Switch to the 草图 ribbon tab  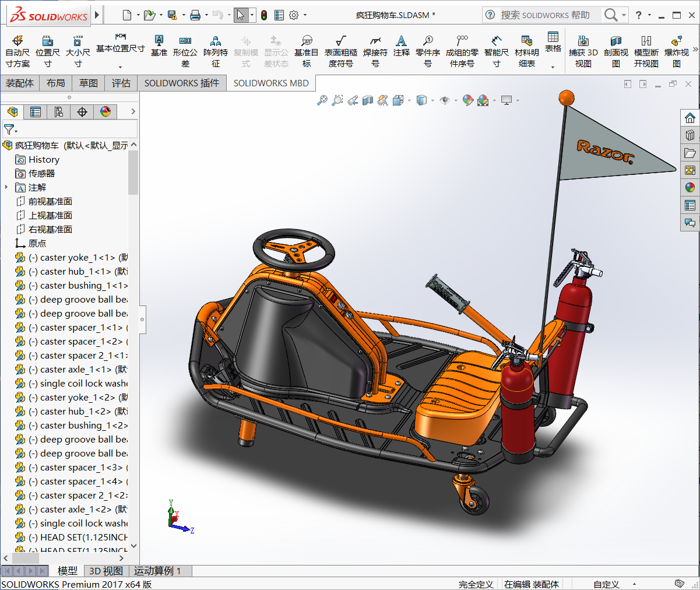[x=89, y=83]
